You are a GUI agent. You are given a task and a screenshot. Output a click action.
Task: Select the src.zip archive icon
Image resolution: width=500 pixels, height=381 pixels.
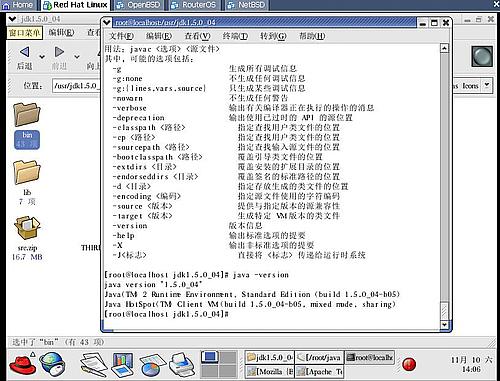(x=27, y=228)
